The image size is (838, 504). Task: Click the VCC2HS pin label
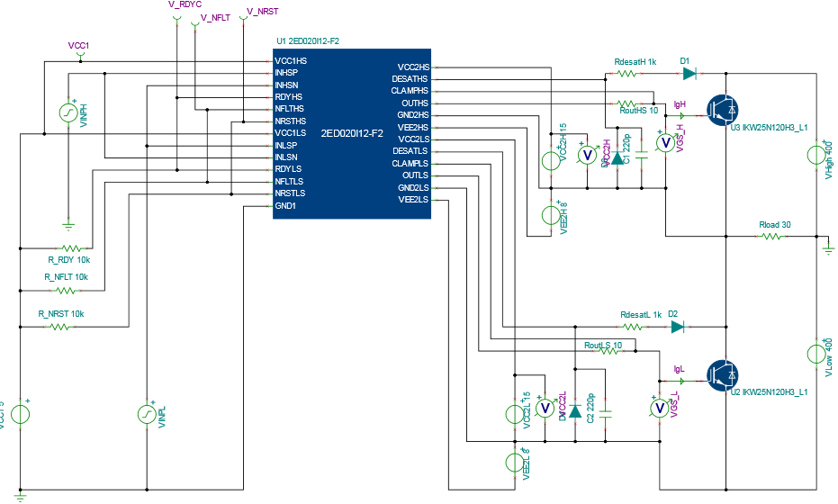coord(413,67)
